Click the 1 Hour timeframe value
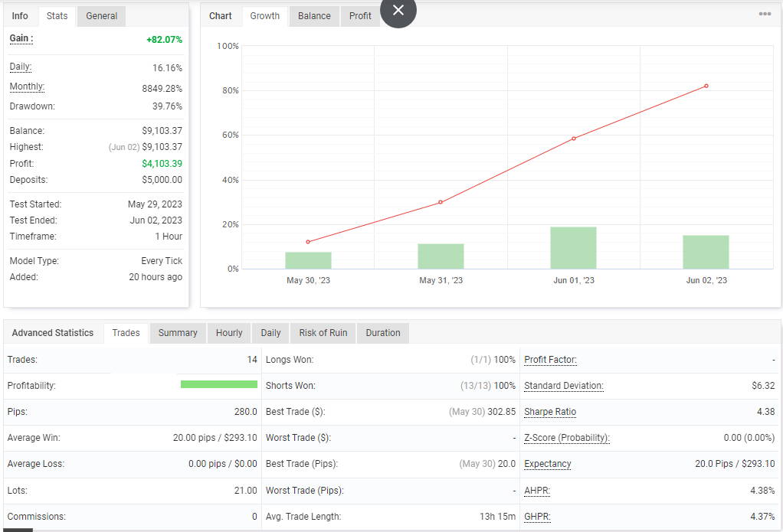Viewport: 783px width, 532px height. tap(169, 237)
